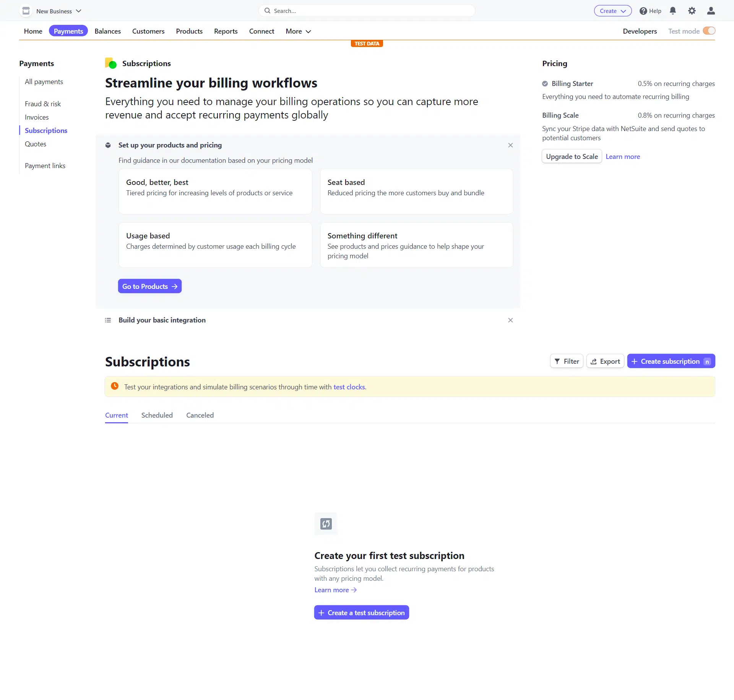Screen dimensions: 734x700
Task: Switch to the Canceled tab
Action: pos(200,415)
